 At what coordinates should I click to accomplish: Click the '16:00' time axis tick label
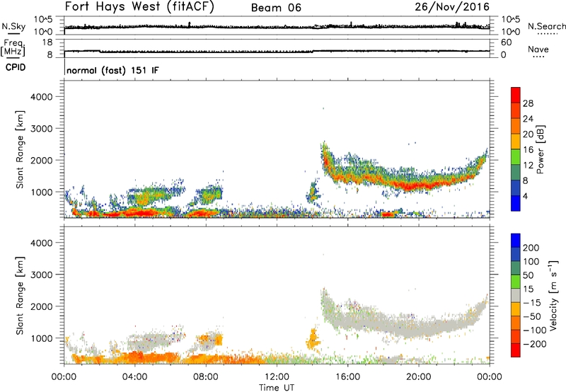347,377
